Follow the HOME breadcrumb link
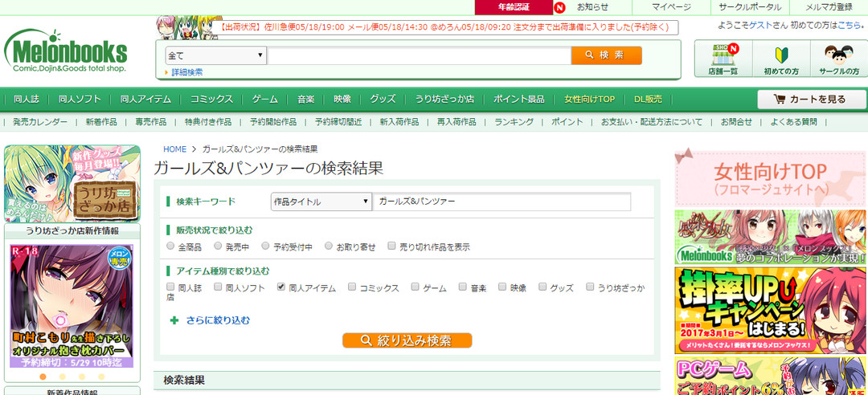 coord(174,149)
